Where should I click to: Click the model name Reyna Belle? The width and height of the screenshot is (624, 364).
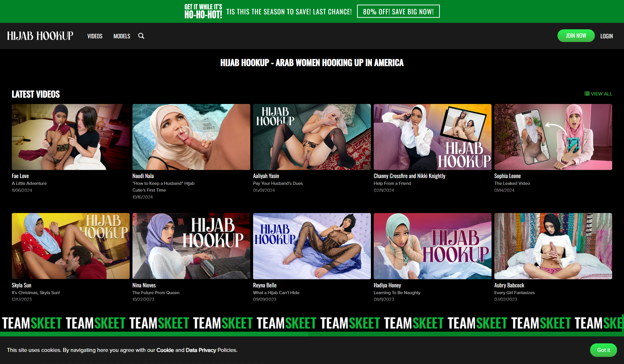click(265, 285)
